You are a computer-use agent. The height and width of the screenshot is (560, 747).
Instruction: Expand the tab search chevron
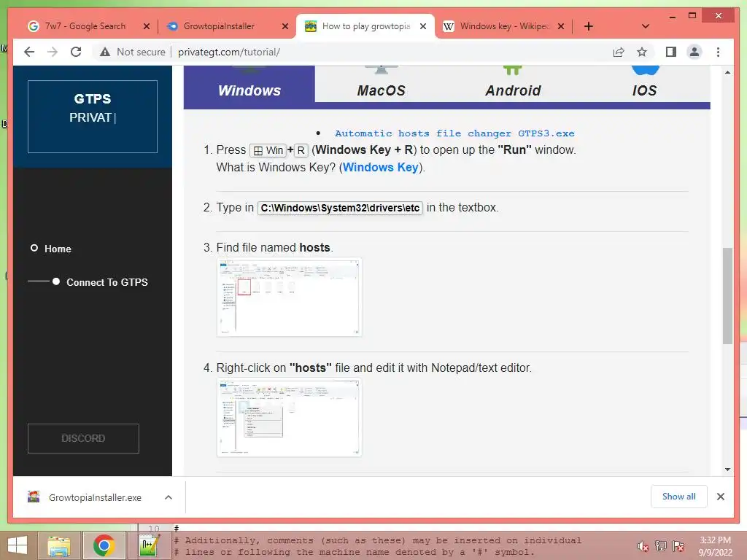tap(645, 26)
